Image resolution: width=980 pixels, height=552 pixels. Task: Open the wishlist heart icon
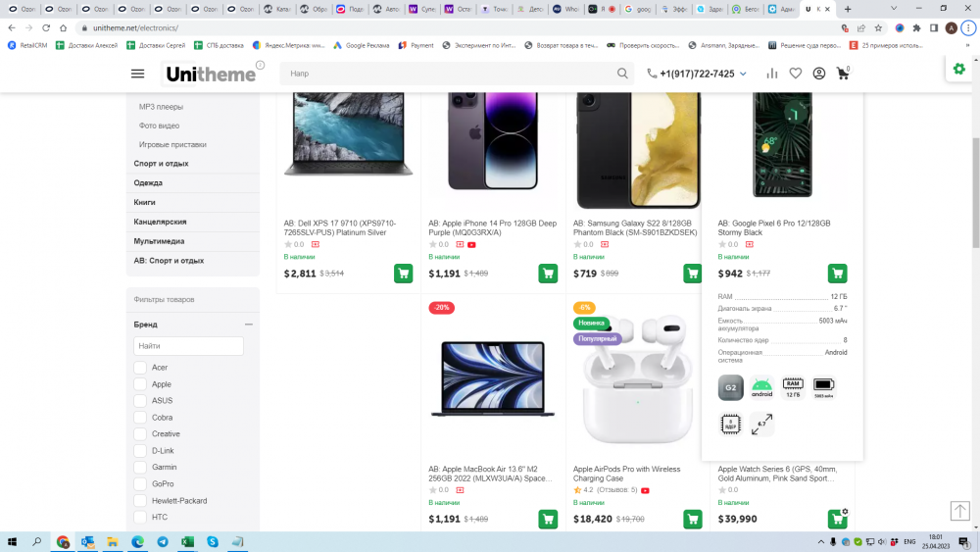(x=796, y=74)
